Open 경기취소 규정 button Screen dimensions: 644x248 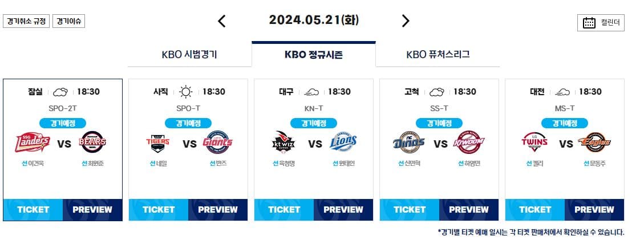(26, 21)
